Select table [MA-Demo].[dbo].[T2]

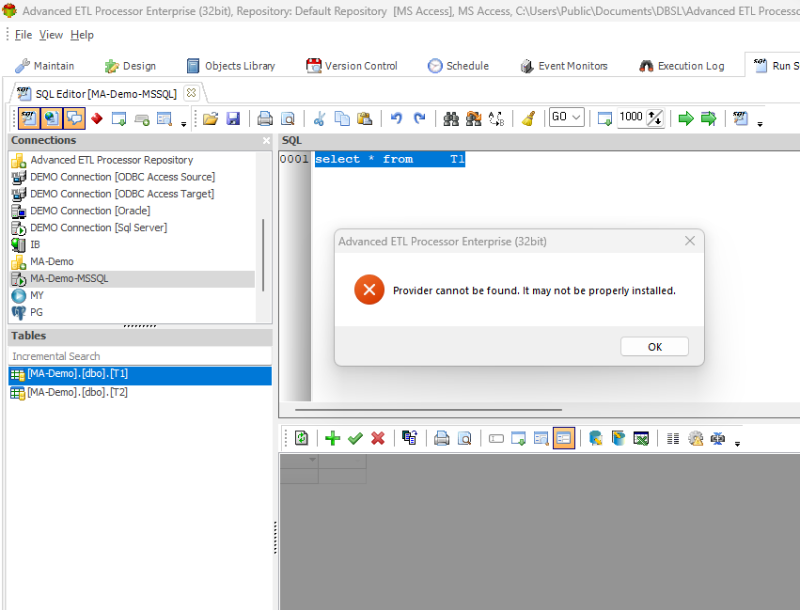point(140,392)
